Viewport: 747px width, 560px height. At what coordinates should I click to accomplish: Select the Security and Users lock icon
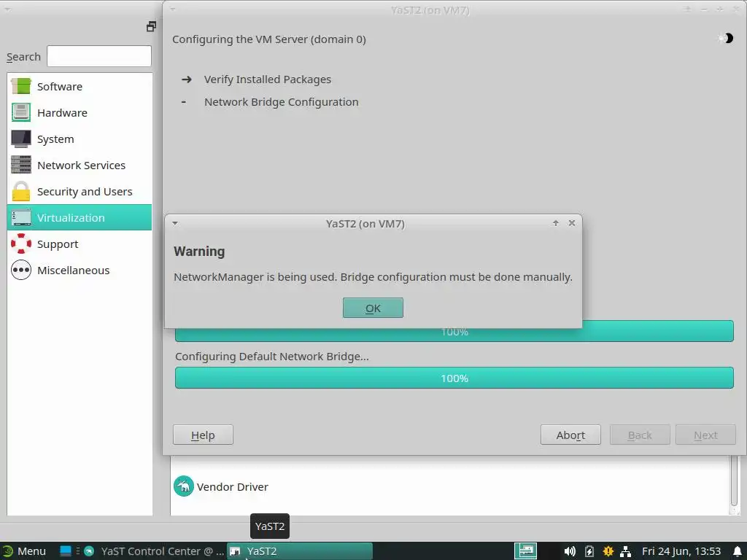(21, 191)
